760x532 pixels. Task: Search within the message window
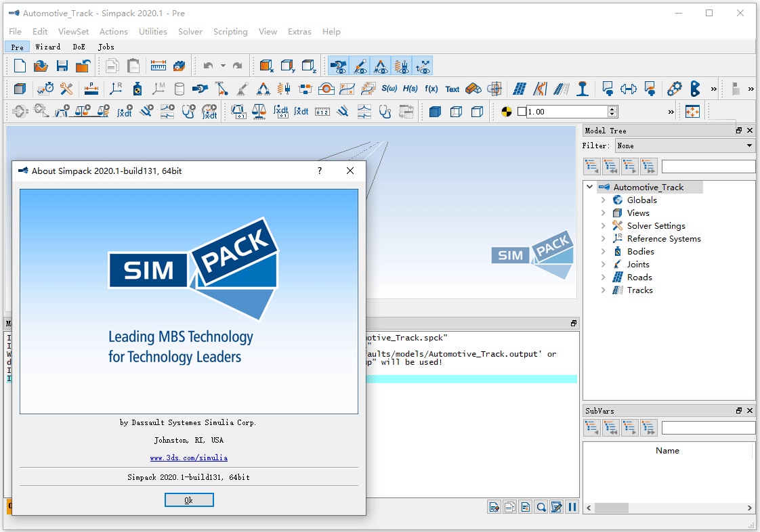click(x=541, y=506)
